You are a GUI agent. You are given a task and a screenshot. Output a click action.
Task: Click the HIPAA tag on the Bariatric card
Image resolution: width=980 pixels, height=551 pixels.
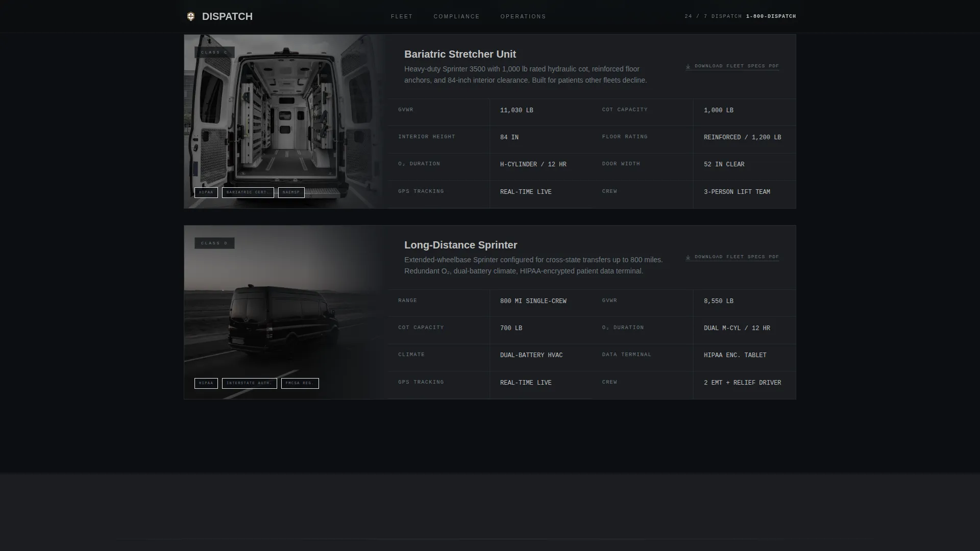pos(206,192)
